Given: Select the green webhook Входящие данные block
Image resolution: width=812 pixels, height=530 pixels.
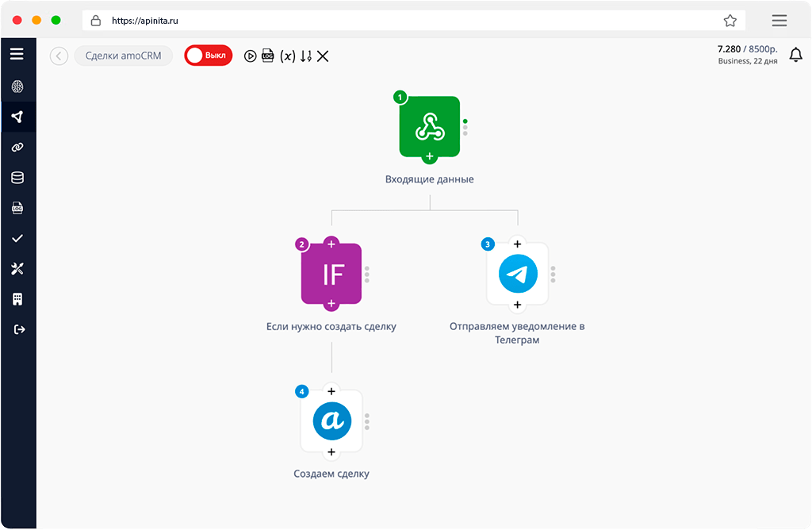Looking at the screenshot, I should (429, 126).
